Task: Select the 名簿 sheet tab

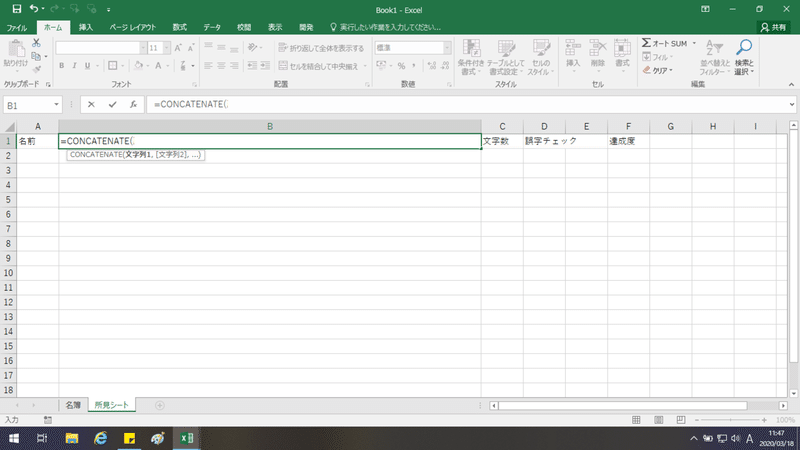Action: point(73,405)
